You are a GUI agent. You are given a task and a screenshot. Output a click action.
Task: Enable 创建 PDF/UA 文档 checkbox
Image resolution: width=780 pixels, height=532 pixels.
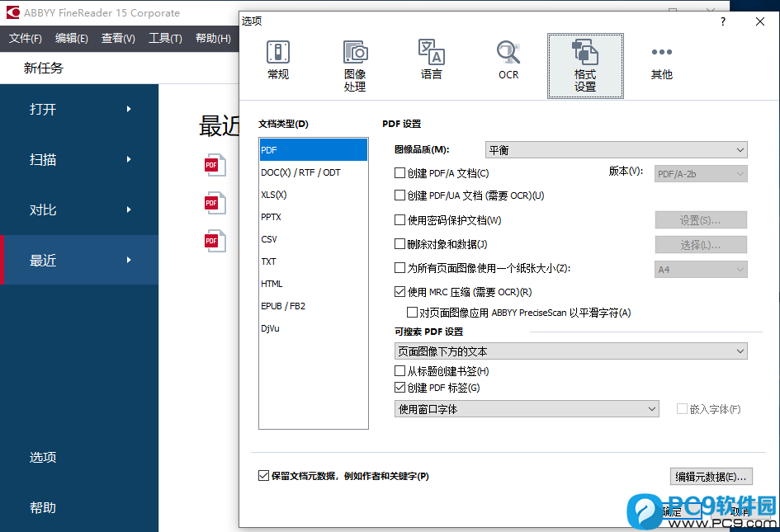(399, 195)
